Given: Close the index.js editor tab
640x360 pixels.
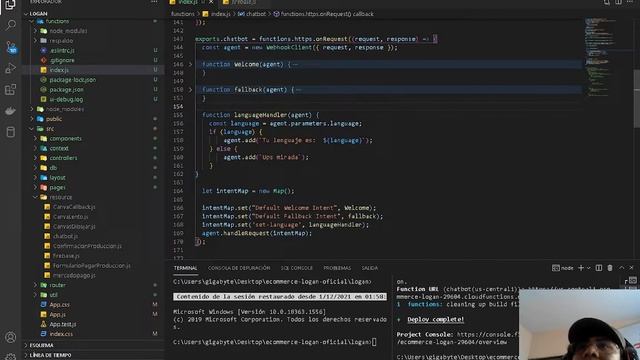Looking at the screenshot, I should [x=211, y=2].
